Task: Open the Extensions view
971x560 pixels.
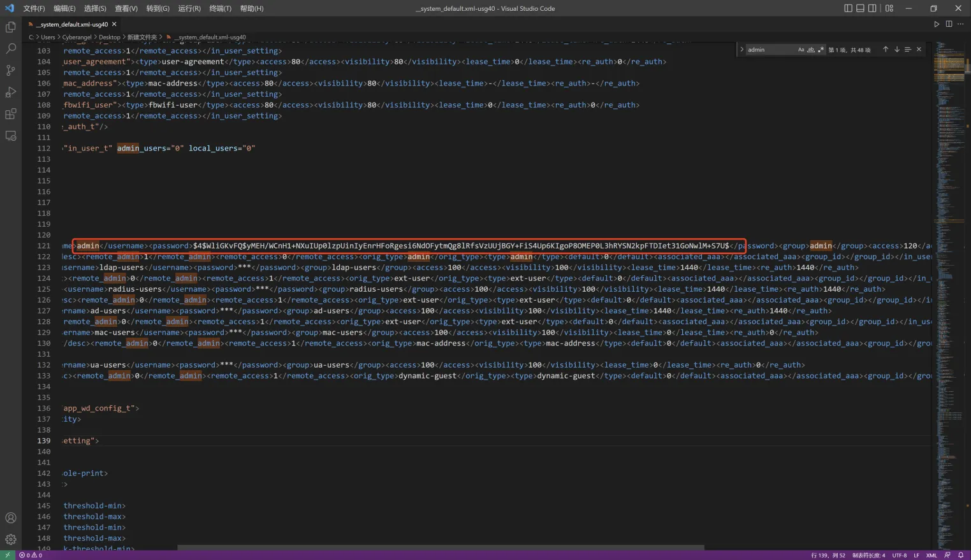Action: pyautogui.click(x=11, y=114)
